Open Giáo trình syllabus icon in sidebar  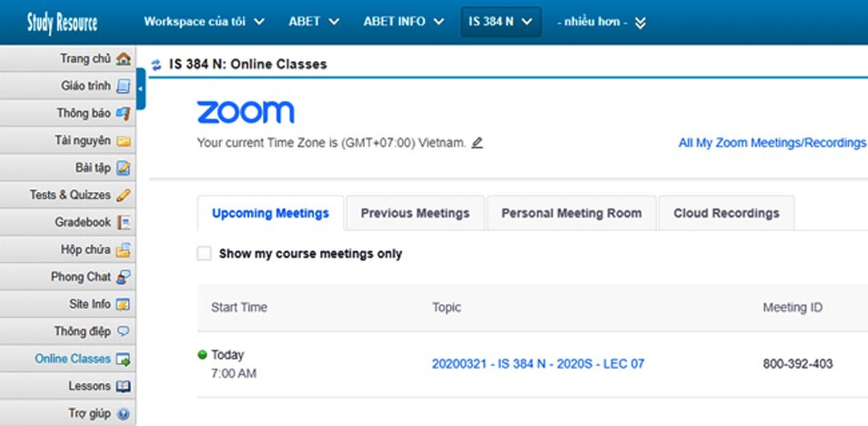(124, 86)
